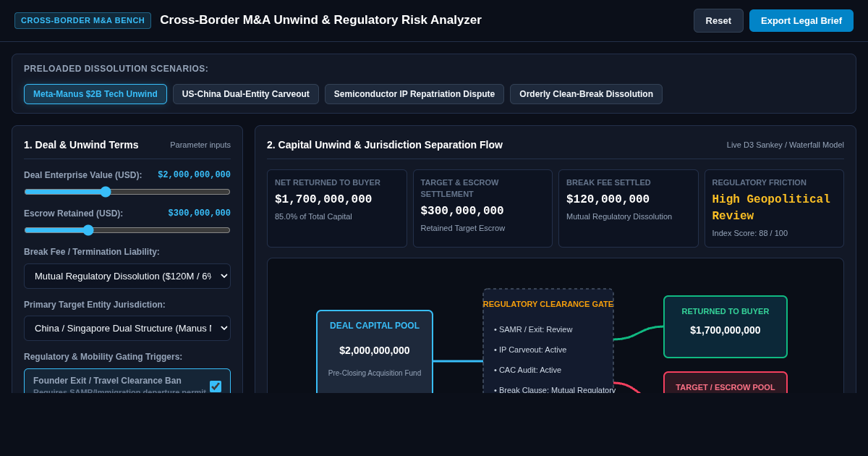Export the legal brief

pyautogui.click(x=801, y=20)
